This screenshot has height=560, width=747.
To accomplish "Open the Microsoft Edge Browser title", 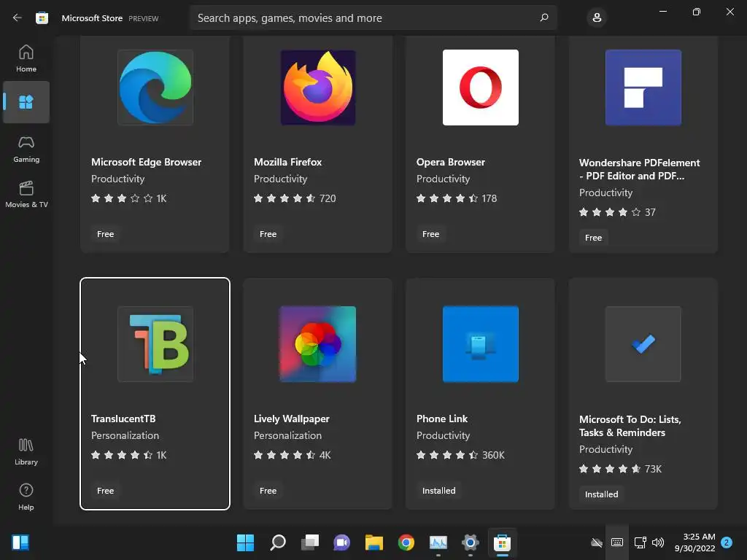I will (146, 162).
